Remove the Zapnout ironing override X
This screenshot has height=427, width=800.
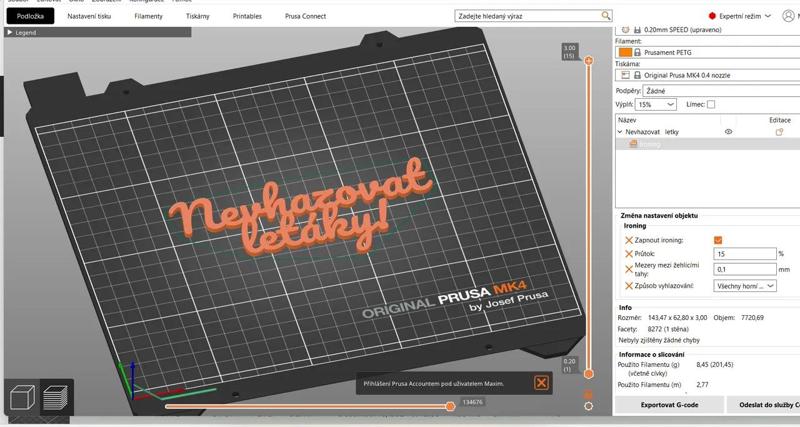[629, 240]
